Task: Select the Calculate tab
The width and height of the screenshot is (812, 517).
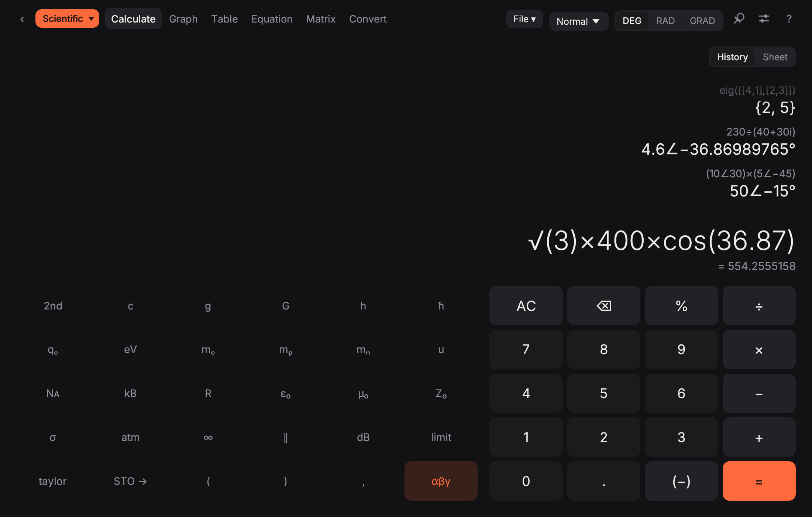Action: (133, 19)
